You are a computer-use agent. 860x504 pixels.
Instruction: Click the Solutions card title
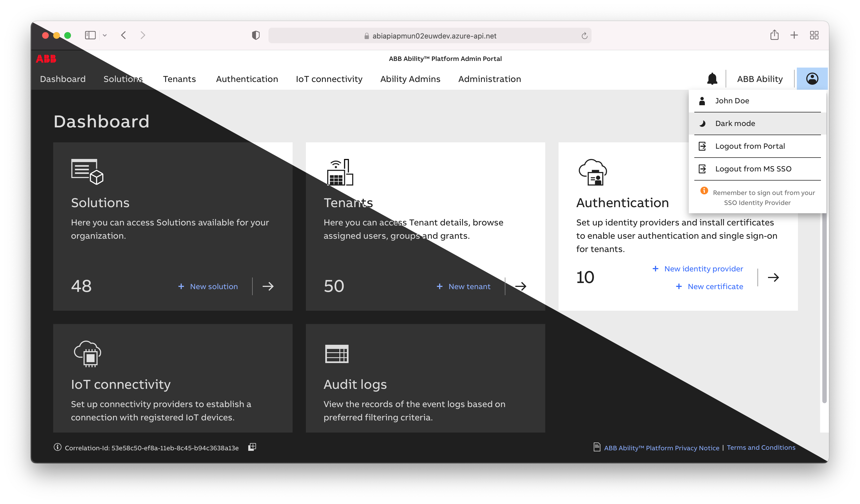[100, 203]
